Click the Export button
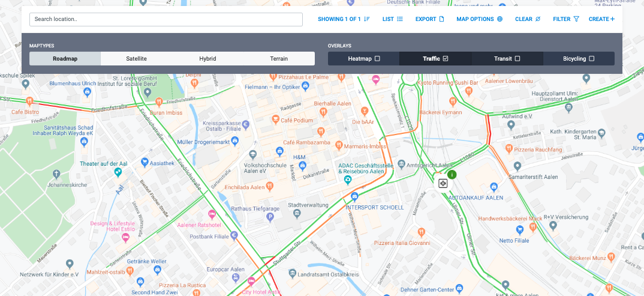The width and height of the screenshot is (644, 296). click(429, 19)
